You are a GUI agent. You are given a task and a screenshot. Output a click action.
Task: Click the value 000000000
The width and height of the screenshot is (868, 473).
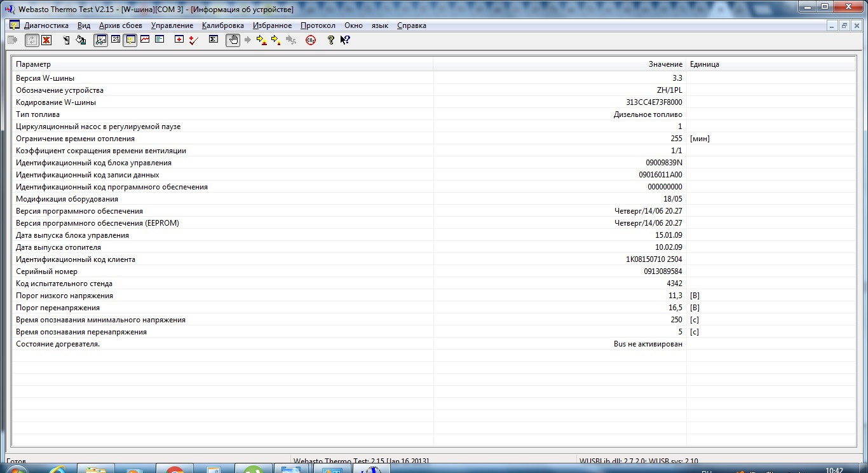point(665,187)
